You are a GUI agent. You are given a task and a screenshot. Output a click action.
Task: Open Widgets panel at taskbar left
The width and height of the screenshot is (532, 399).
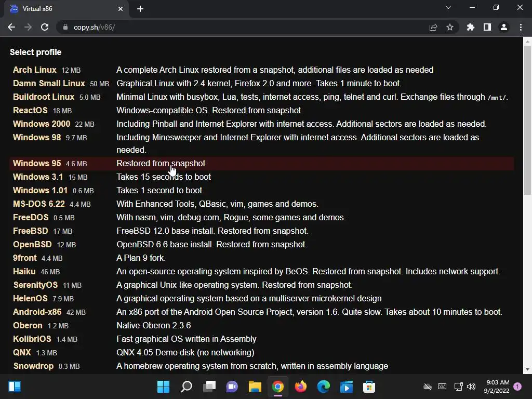point(15,387)
